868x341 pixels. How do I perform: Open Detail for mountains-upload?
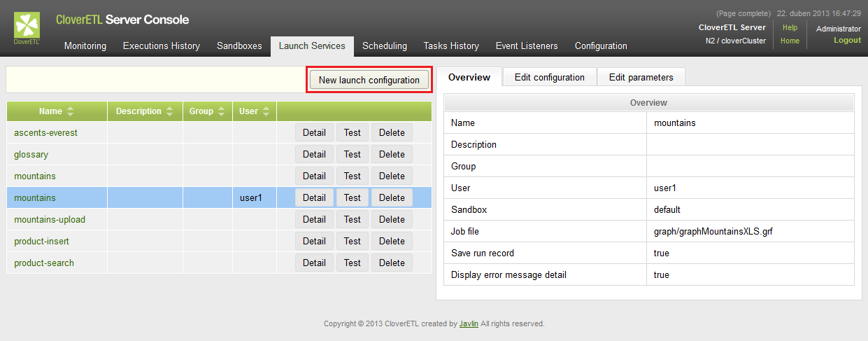[314, 219]
